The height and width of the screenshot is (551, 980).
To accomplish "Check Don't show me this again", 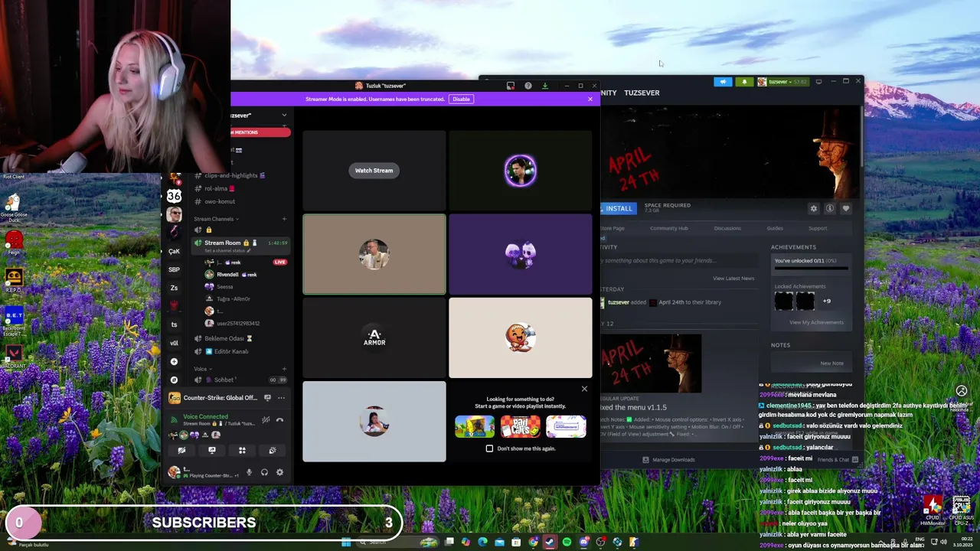I will click(x=490, y=448).
